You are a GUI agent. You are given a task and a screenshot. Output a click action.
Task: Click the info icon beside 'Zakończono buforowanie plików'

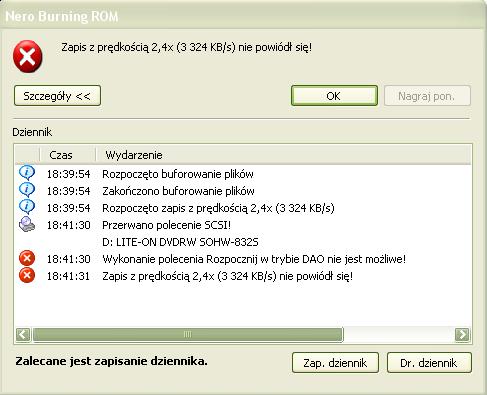click(27, 190)
